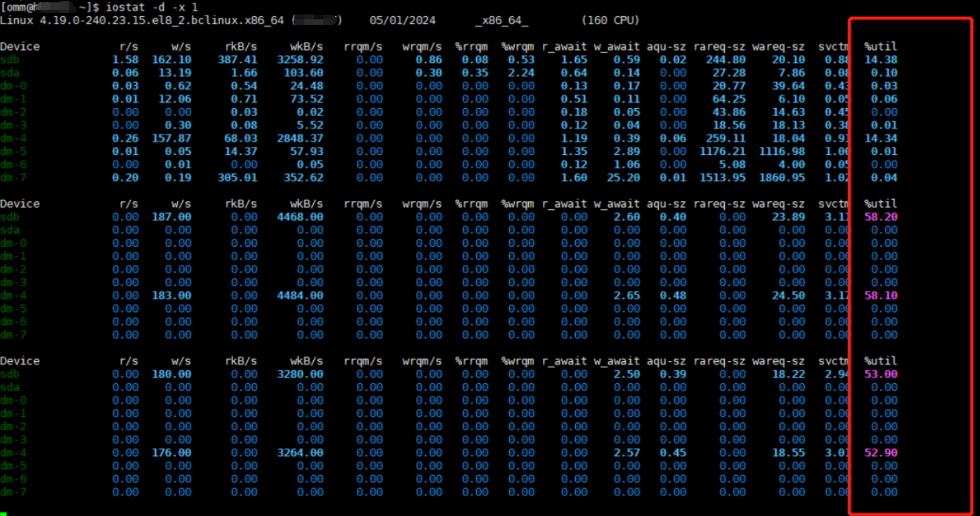This screenshot has height=516, width=980.
Task: Click the w/s value 13.19
Action: pyautogui.click(x=175, y=73)
